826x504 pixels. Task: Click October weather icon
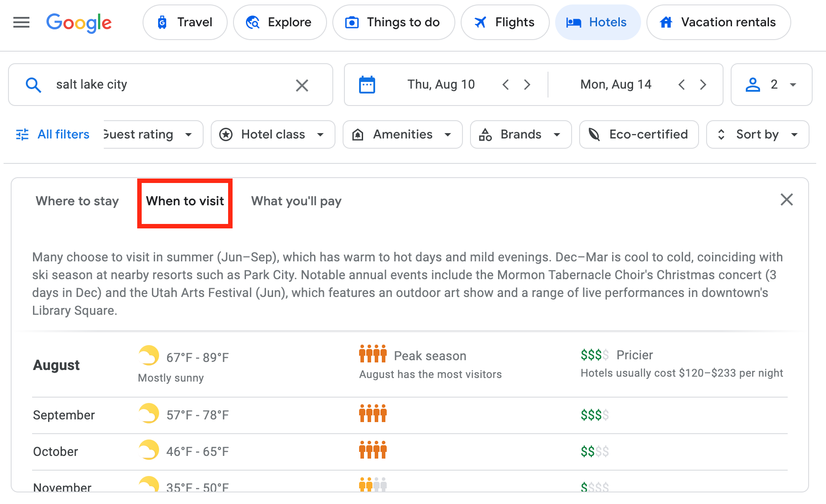point(149,450)
